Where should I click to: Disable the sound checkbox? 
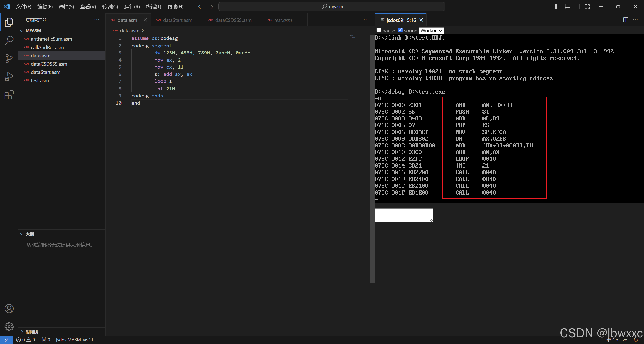click(x=400, y=30)
